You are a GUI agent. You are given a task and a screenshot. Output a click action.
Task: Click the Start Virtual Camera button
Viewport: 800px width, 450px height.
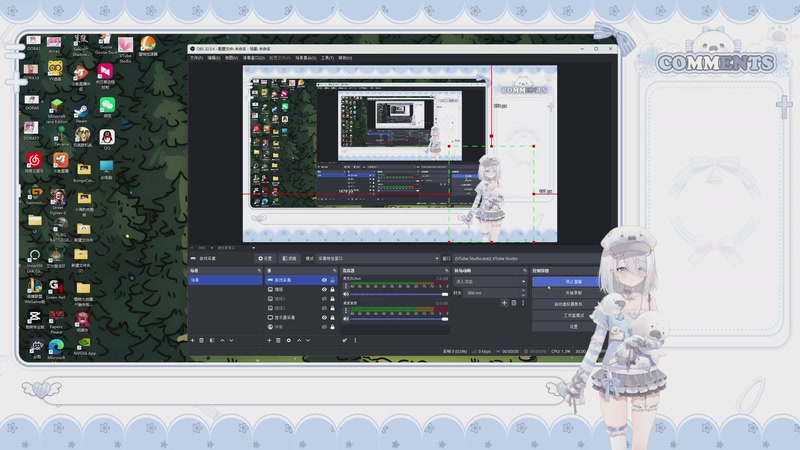click(565, 304)
